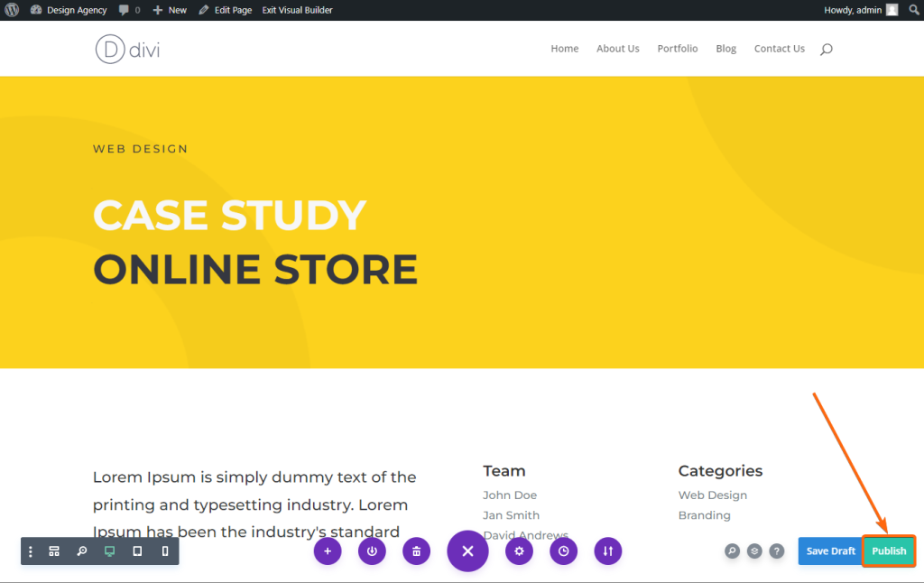This screenshot has height=583, width=924.
Task: Open editing history clock icon
Action: click(564, 551)
